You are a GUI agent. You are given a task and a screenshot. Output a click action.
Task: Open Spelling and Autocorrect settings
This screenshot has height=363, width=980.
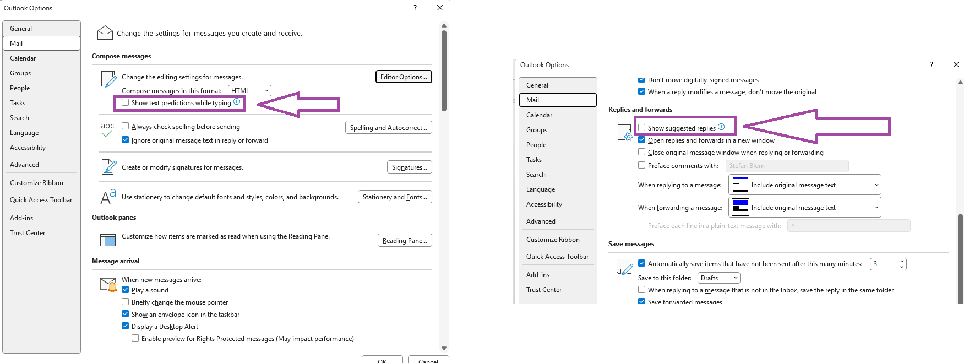pos(389,127)
